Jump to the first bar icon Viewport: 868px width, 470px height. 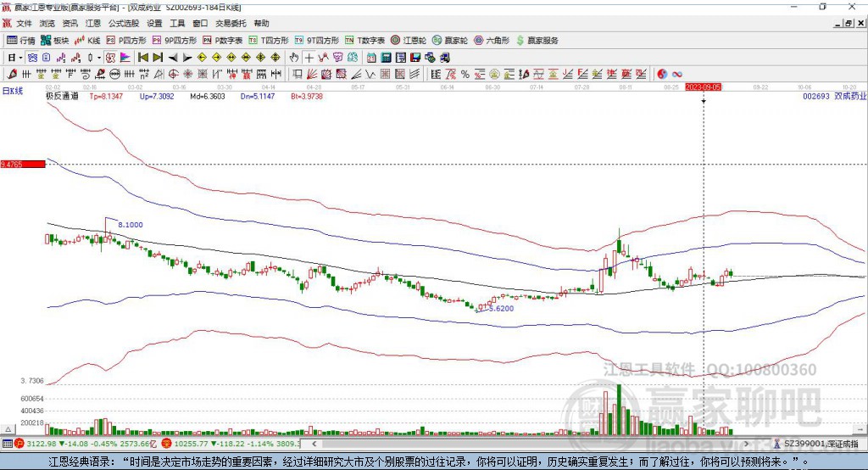[x=142, y=58]
